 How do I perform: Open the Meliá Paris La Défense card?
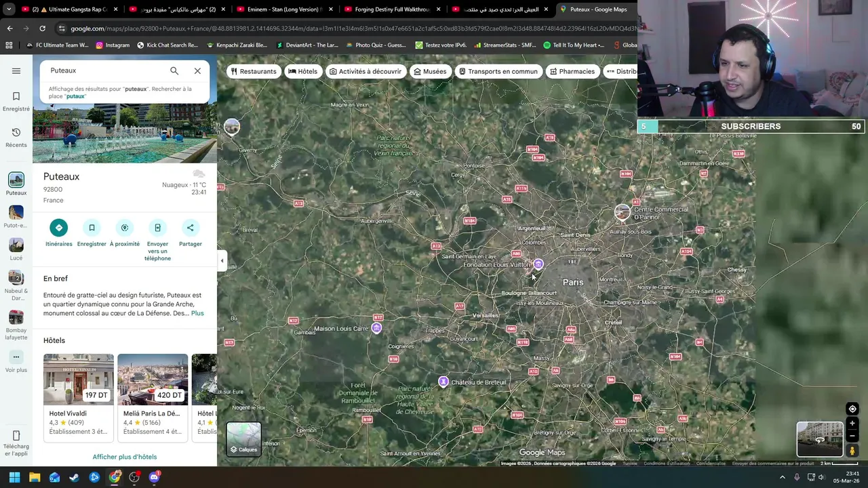pyautogui.click(x=153, y=397)
